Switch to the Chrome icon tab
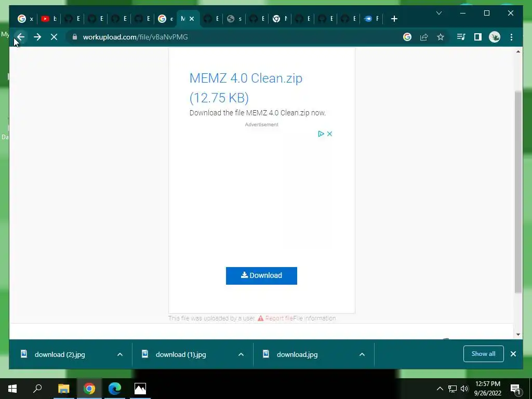Image resolution: width=532 pixels, height=399 pixels. coord(280,19)
